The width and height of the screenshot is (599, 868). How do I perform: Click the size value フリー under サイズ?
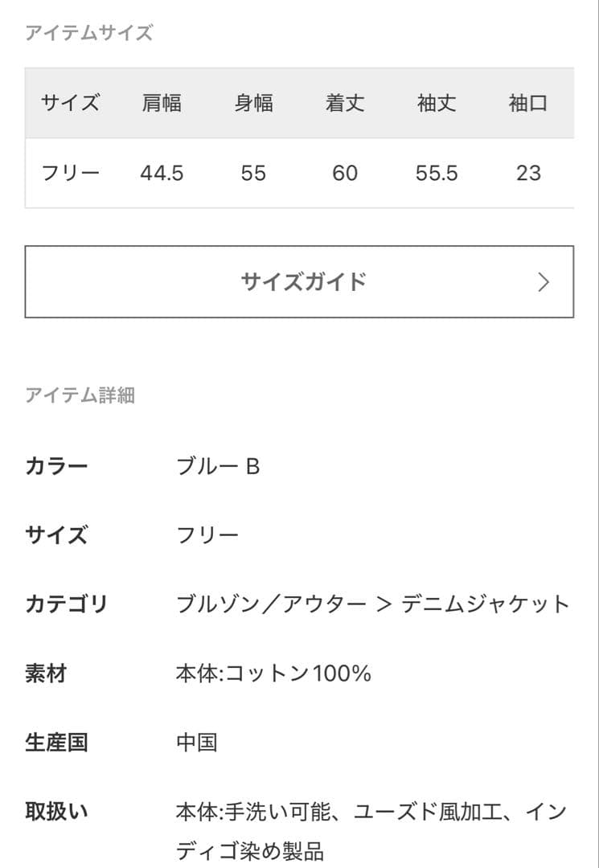pyautogui.click(x=206, y=535)
